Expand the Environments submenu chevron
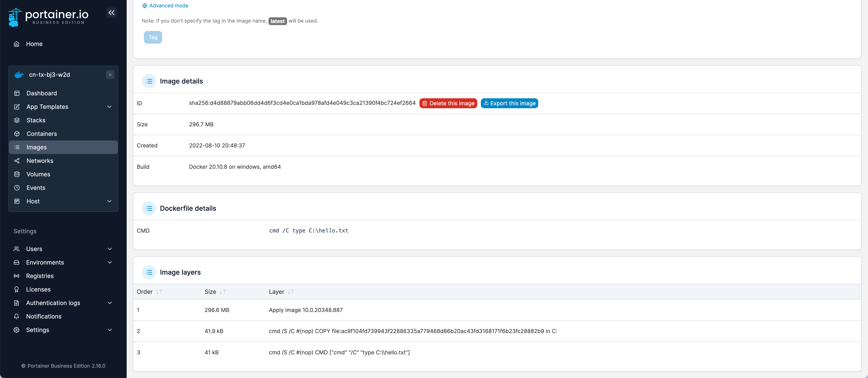 point(110,262)
